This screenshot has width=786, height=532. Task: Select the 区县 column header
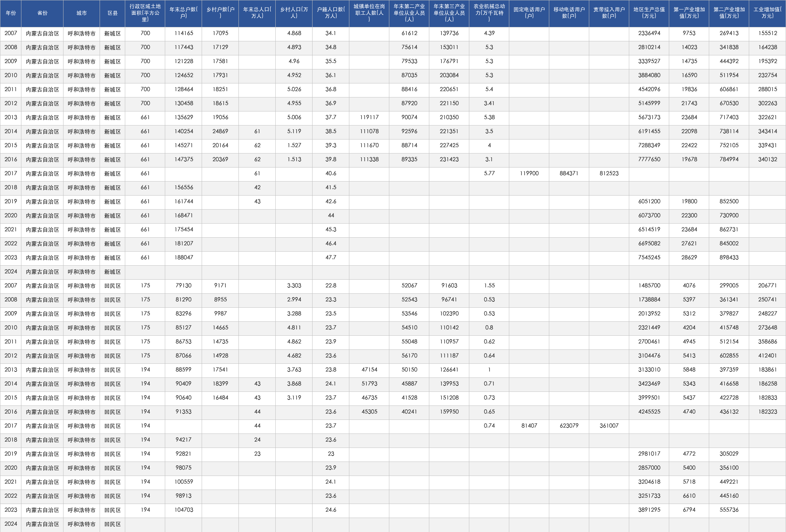tap(112, 13)
